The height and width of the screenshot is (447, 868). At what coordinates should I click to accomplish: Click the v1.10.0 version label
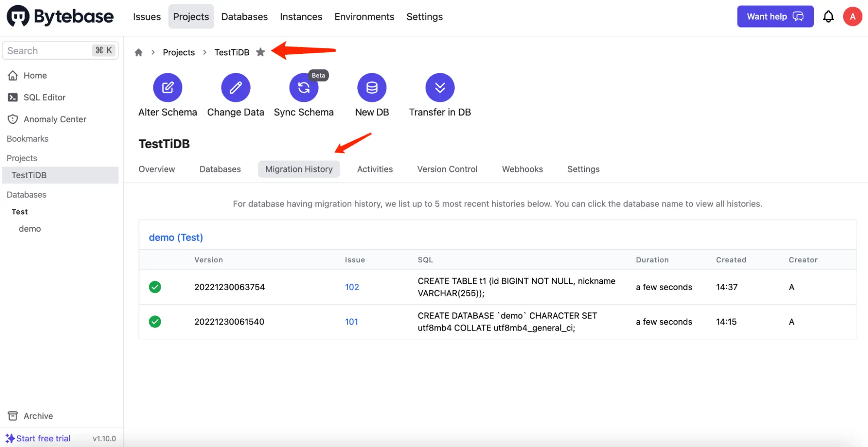point(104,438)
